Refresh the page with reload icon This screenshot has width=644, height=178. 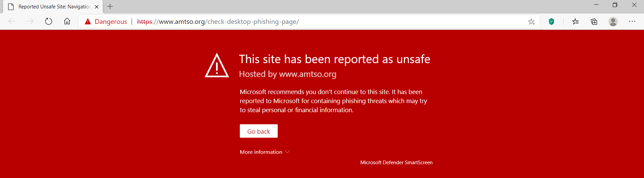coord(49,21)
